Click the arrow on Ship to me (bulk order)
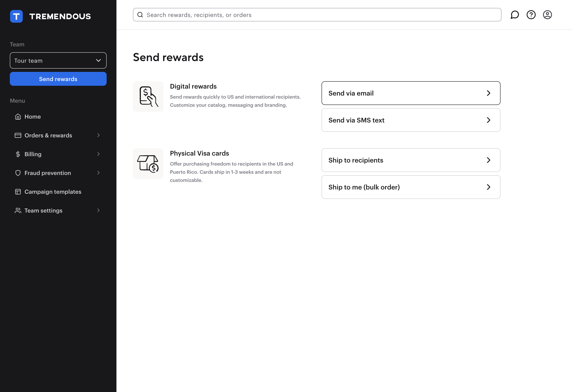This screenshot has height=392, width=572. point(489,187)
